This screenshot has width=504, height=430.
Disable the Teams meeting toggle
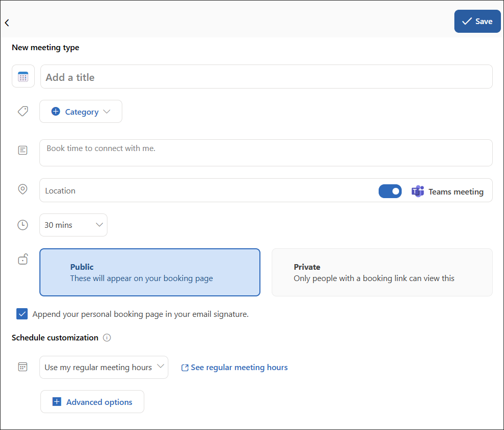390,190
